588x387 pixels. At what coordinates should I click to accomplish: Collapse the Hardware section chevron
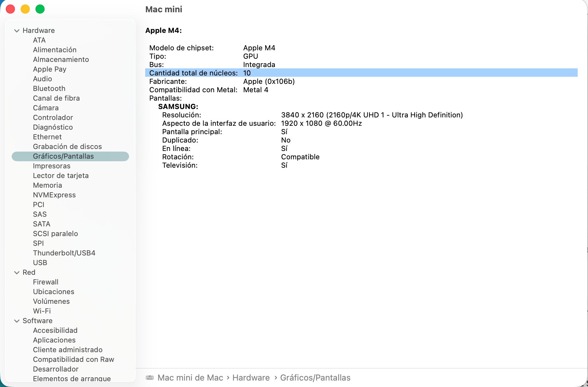coord(17,31)
